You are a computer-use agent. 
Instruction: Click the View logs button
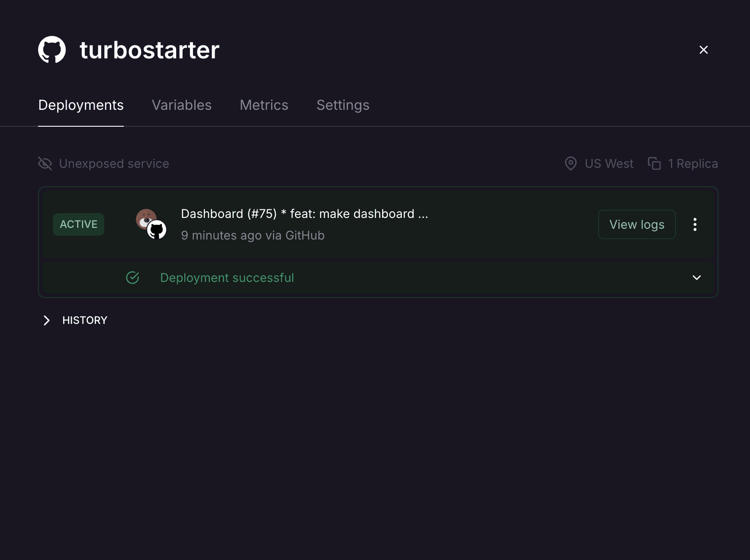(637, 224)
